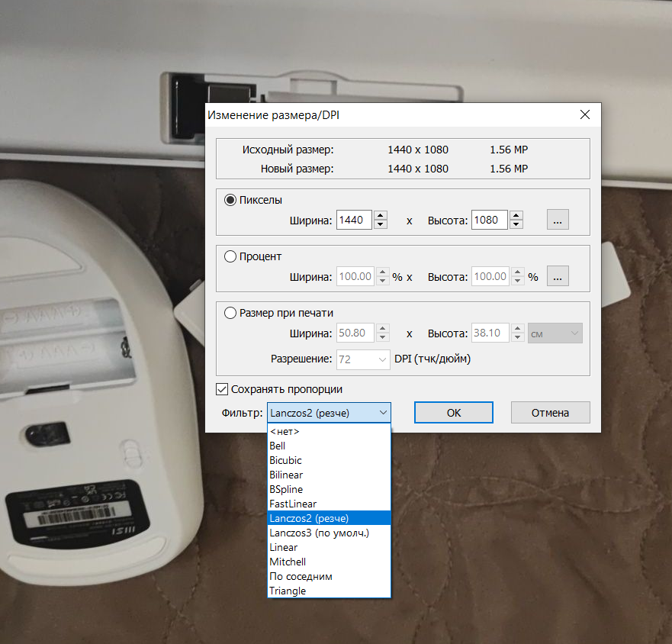Select the Пикселы radio button
The height and width of the screenshot is (644, 672).
coord(230,200)
